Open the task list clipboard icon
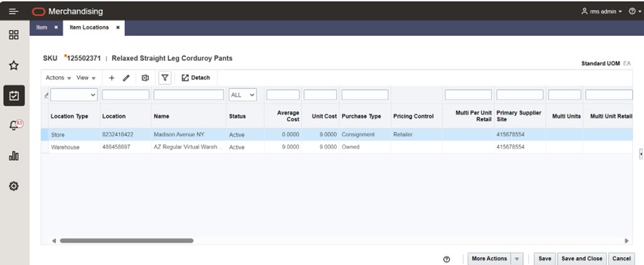This screenshot has height=265, width=644. click(x=14, y=95)
